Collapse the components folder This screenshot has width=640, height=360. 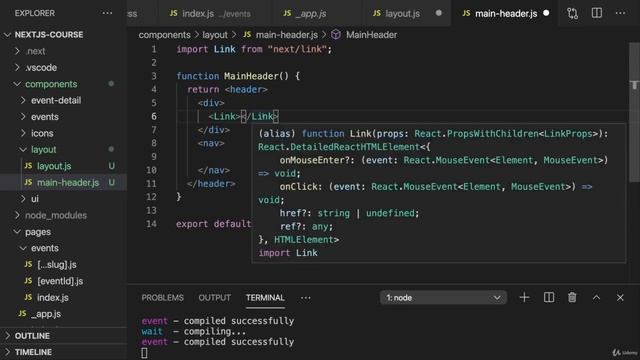[17, 84]
